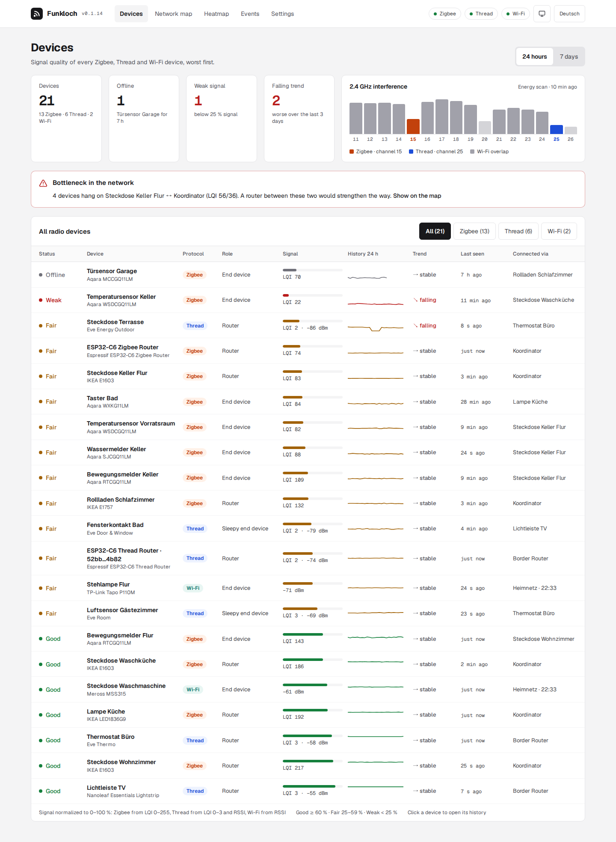The width and height of the screenshot is (616, 842).
Task: Filter list to Zigbee (13) devices
Action: coord(474,231)
